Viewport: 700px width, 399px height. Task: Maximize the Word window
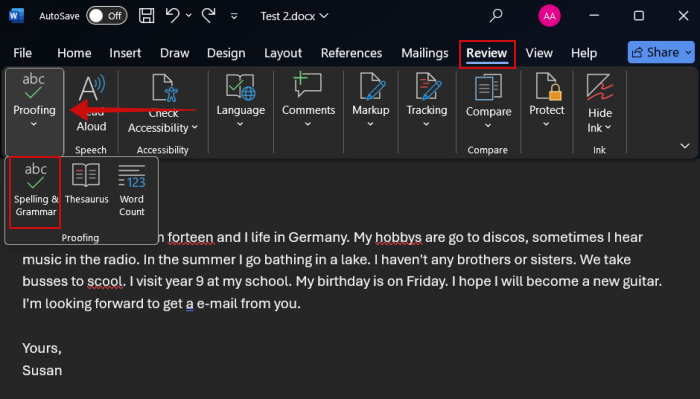pyautogui.click(x=638, y=16)
